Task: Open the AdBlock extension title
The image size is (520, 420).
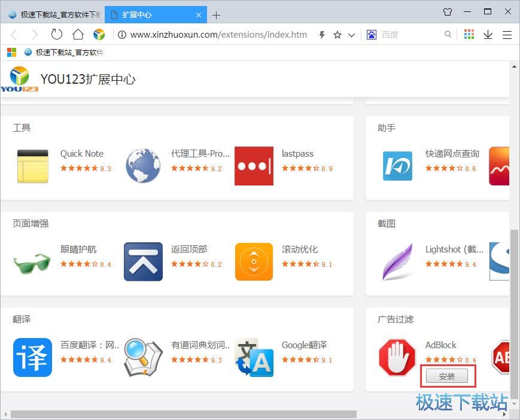Action: 441,345
